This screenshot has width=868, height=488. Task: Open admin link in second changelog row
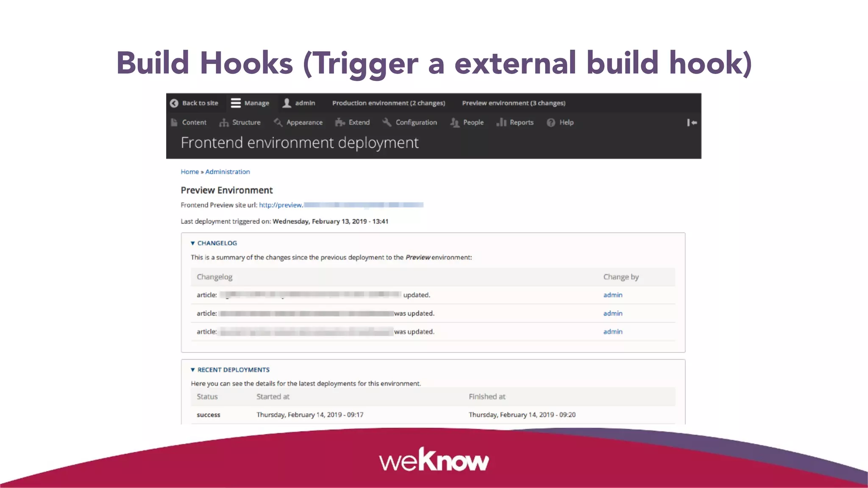click(x=613, y=313)
